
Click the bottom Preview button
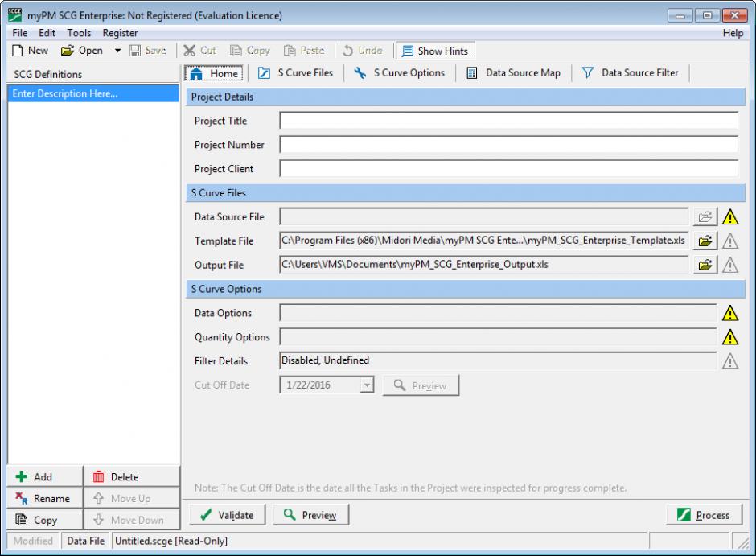[310, 515]
